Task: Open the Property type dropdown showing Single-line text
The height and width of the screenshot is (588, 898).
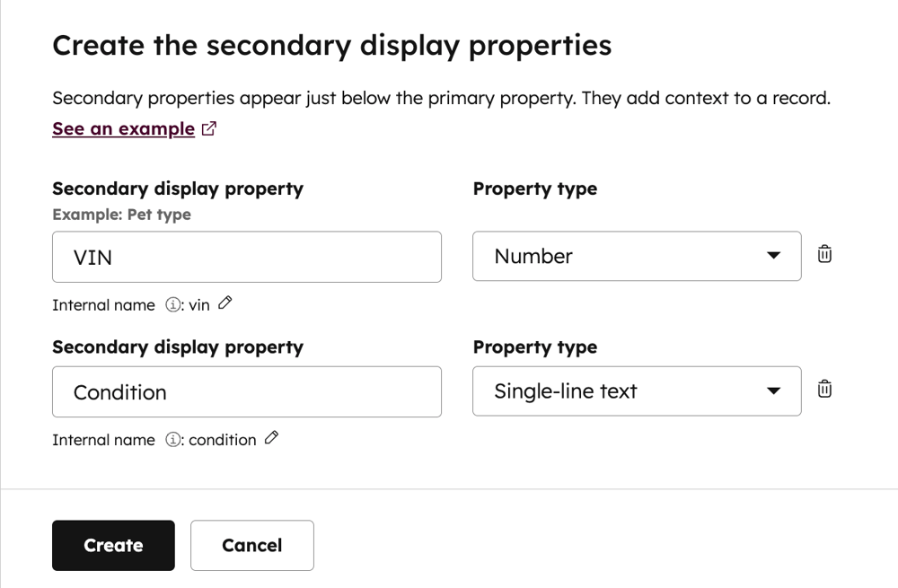Action: point(637,391)
